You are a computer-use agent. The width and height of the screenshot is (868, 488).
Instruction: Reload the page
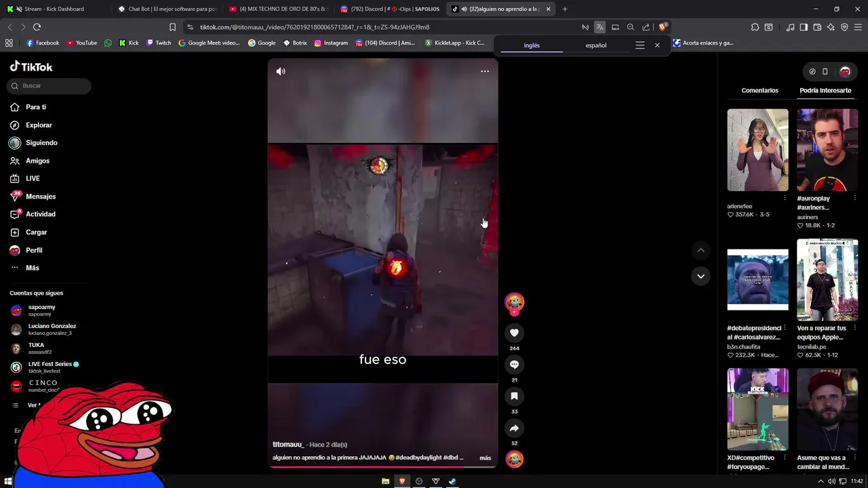point(37,27)
